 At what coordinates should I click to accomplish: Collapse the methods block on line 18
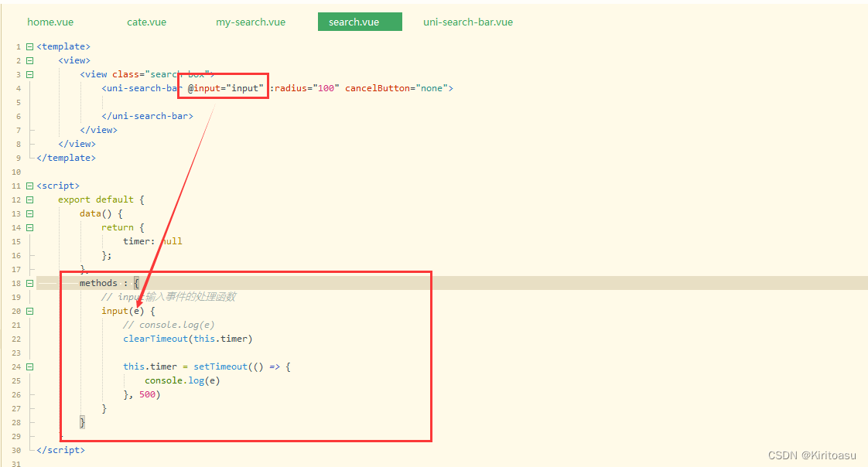[30, 283]
